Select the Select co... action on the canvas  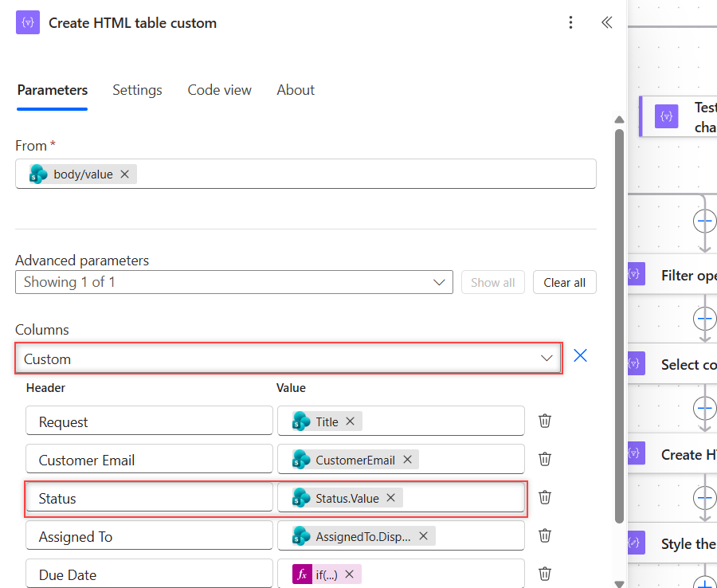coord(672,364)
